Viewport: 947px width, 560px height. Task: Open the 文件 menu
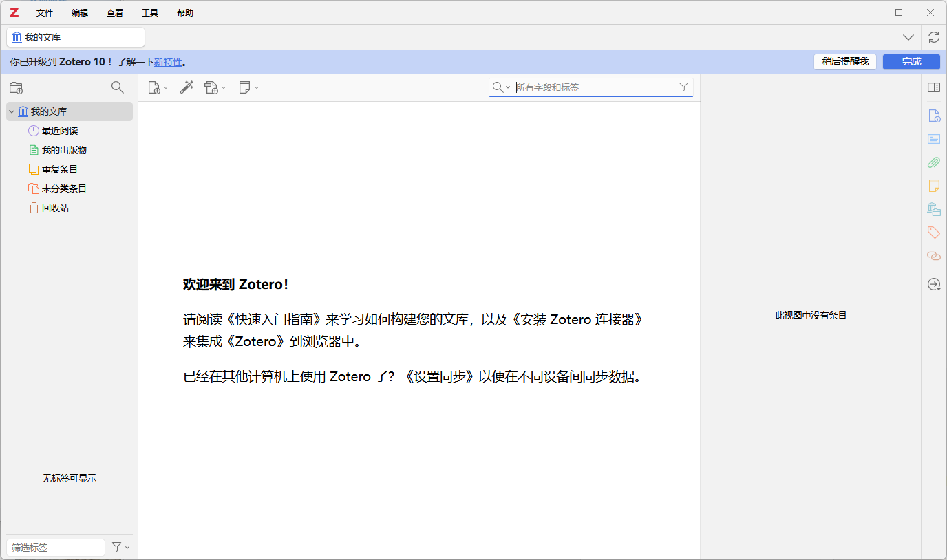45,12
